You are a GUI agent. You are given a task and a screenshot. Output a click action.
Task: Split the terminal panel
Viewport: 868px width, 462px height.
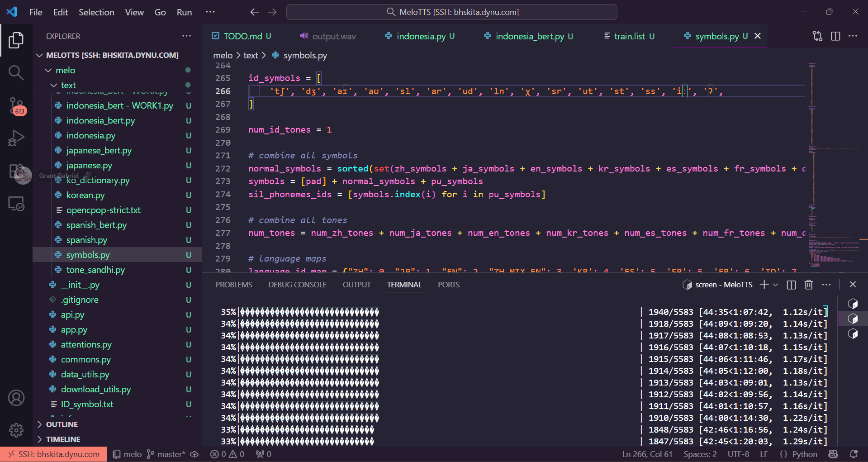click(x=791, y=285)
